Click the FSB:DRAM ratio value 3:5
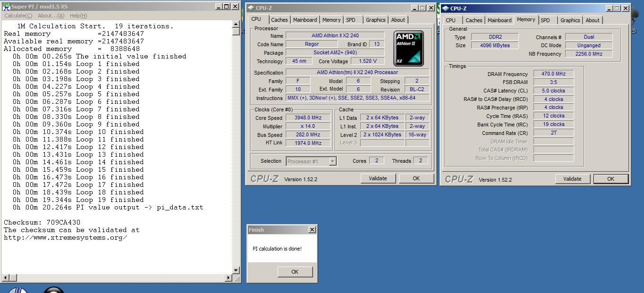 [553, 82]
